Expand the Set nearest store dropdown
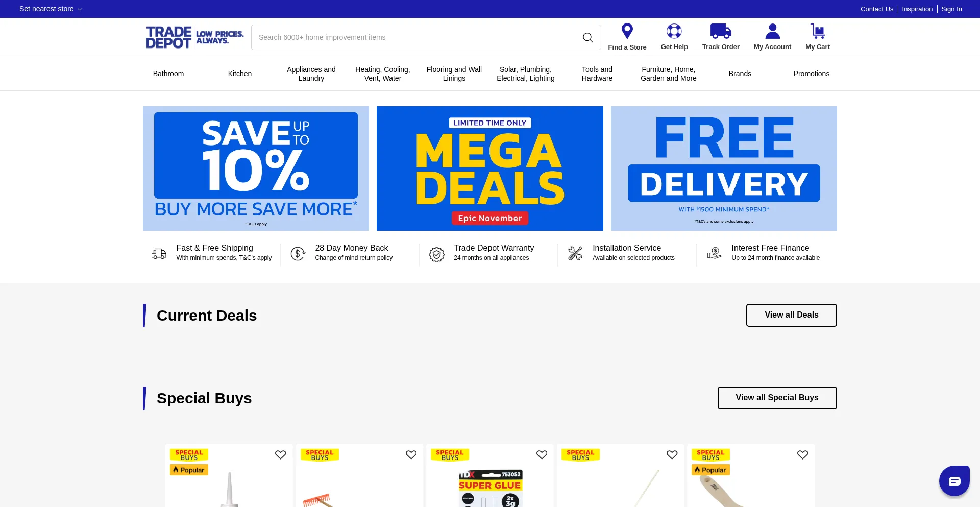Viewport: 980px width, 507px height. coord(51,9)
